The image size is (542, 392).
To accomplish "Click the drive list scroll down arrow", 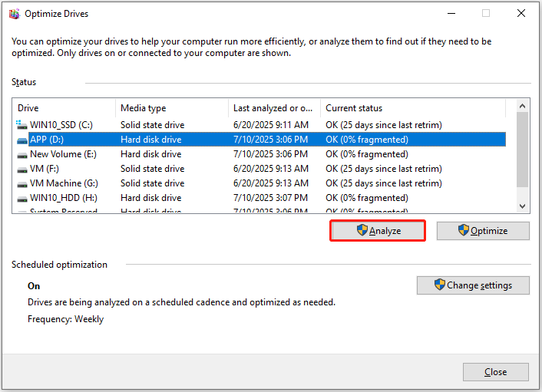I will click(522, 206).
